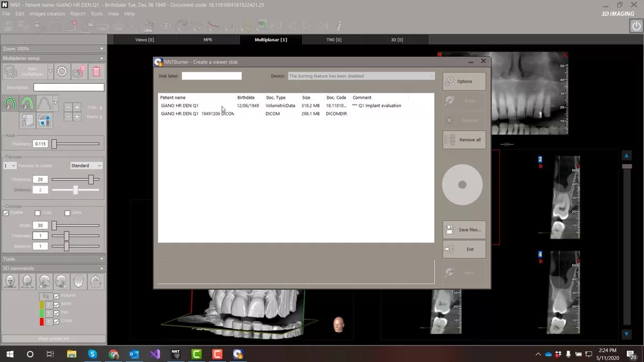
Task: Uncheck the Enable crosses checkbox
Action: [6, 213]
